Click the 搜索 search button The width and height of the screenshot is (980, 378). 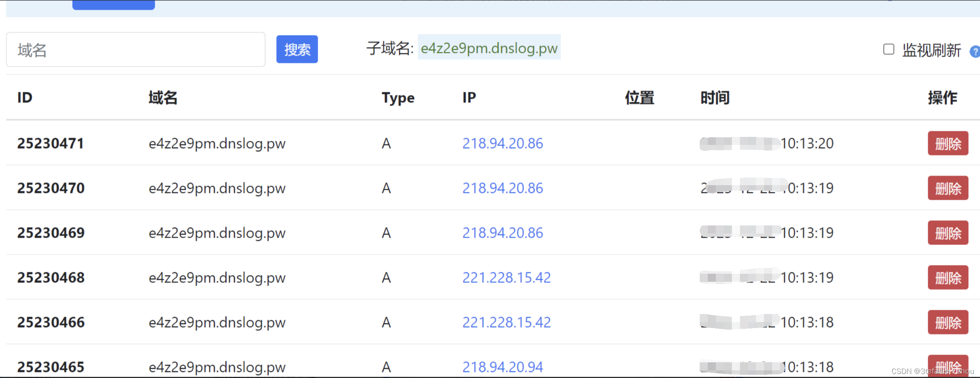coord(297,49)
